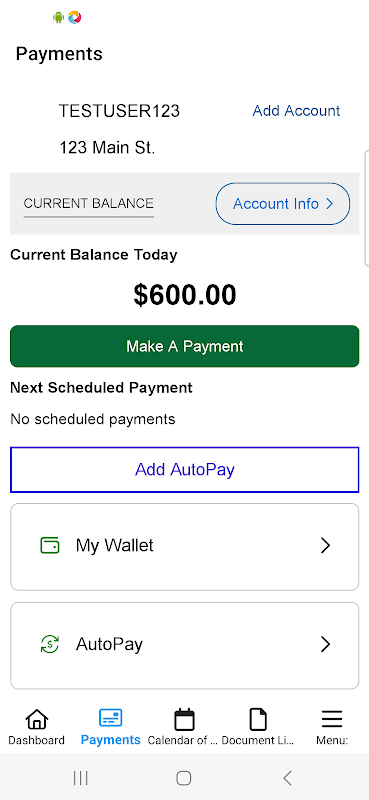
Task: Tap the TESTUSER123 account name
Action: coord(119,111)
